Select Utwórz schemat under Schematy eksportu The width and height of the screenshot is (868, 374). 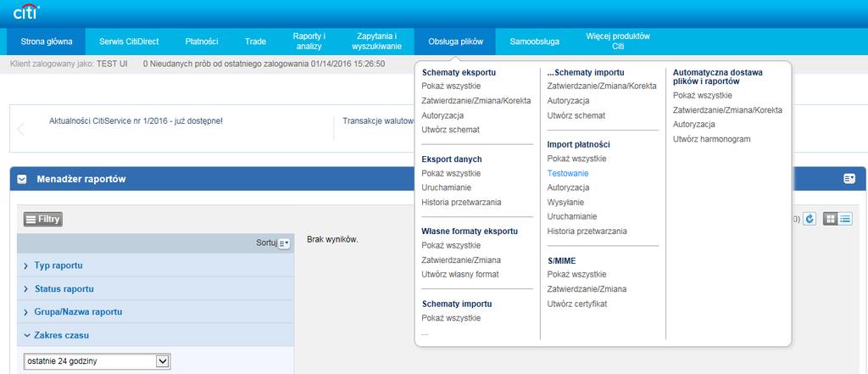(450, 130)
